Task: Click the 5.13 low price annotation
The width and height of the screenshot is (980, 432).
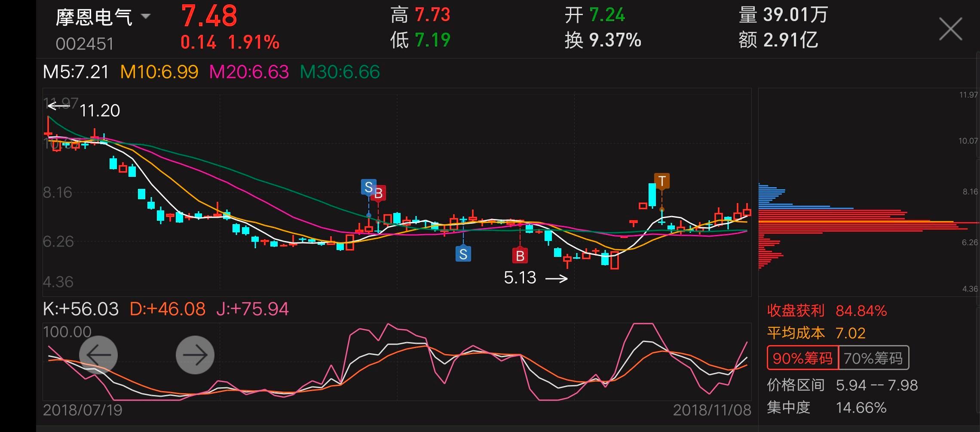Action: [520, 278]
